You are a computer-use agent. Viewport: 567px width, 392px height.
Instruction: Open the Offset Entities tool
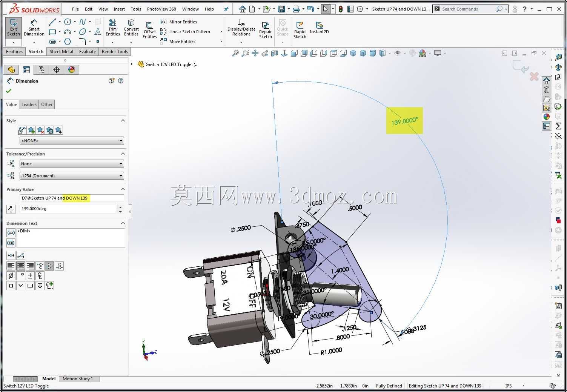click(x=150, y=30)
